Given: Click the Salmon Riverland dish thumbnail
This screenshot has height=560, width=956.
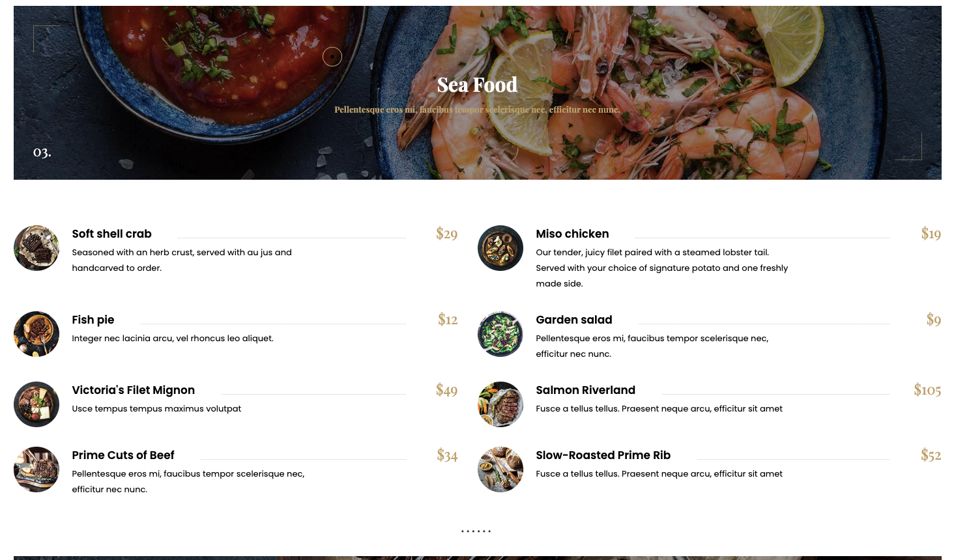Looking at the screenshot, I should tap(500, 404).
